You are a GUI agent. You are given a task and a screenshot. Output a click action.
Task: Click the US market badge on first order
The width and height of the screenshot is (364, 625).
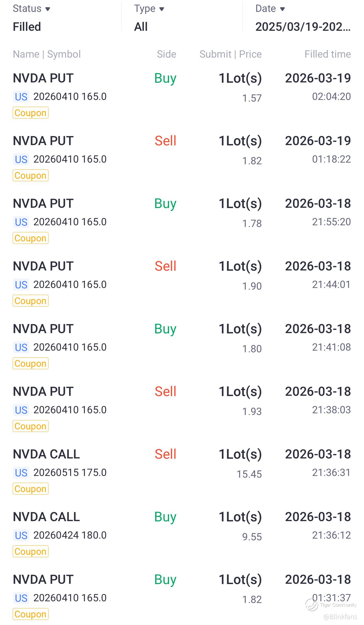21,97
